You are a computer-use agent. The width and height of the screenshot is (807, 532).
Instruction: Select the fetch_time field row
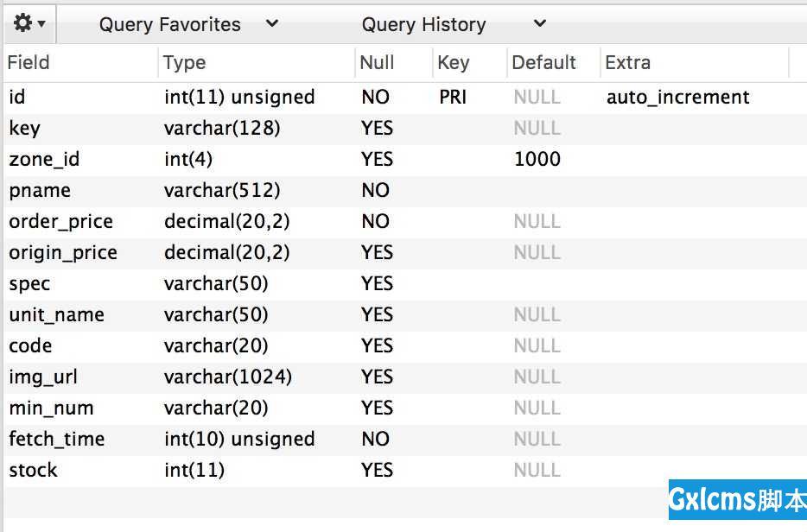click(x=405, y=440)
